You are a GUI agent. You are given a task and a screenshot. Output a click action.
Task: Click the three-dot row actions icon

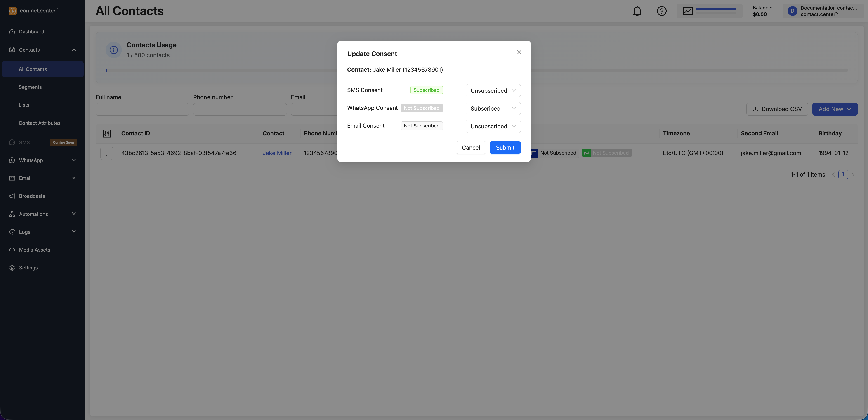[x=107, y=153]
